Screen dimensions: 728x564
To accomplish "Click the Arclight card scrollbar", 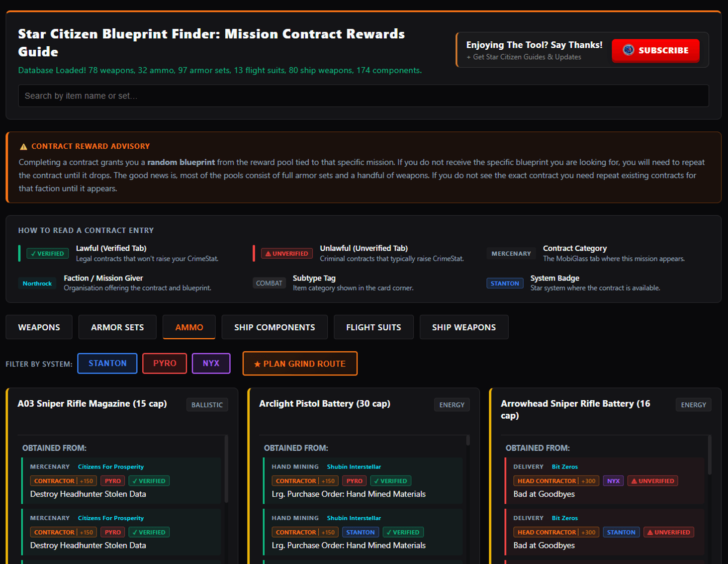I will (468, 441).
